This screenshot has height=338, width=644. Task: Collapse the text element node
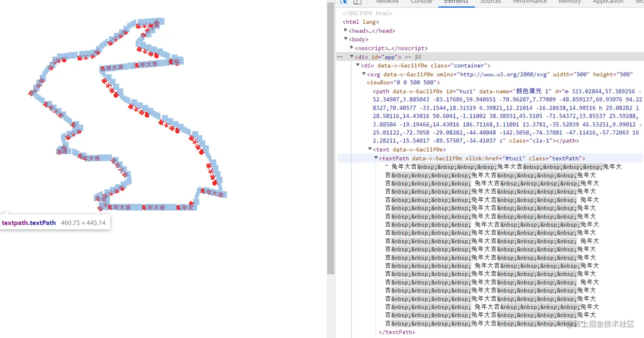(x=370, y=149)
